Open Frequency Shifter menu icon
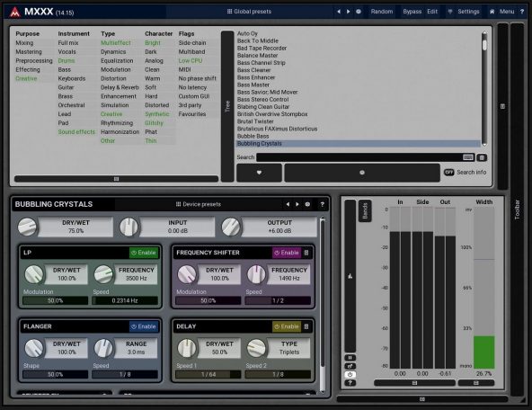 pyautogui.click(x=306, y=253)
